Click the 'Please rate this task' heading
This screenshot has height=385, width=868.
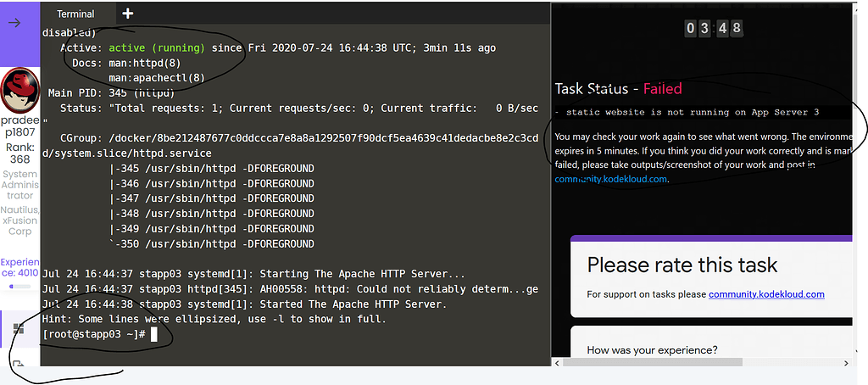[682, 265]
